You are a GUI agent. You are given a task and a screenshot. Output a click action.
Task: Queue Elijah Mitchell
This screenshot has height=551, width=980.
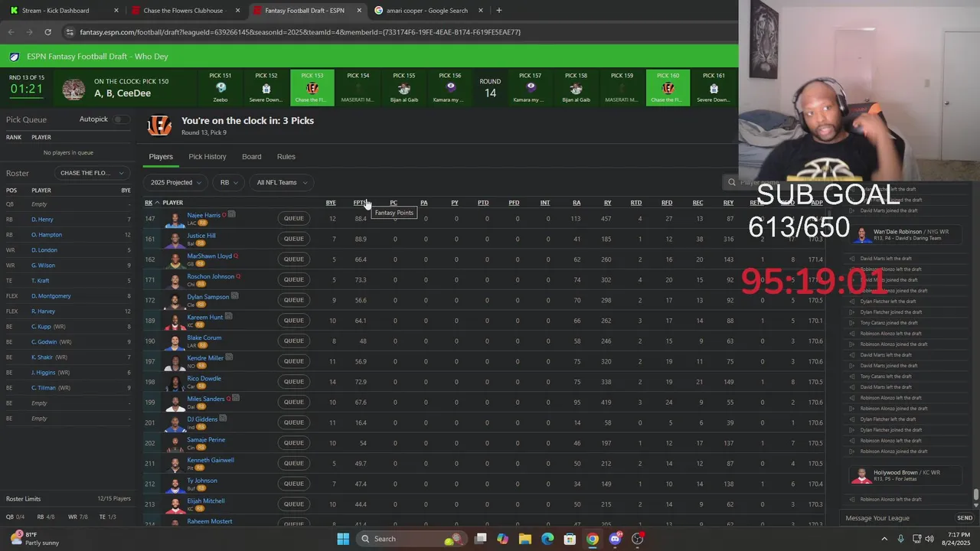[294, 504]
